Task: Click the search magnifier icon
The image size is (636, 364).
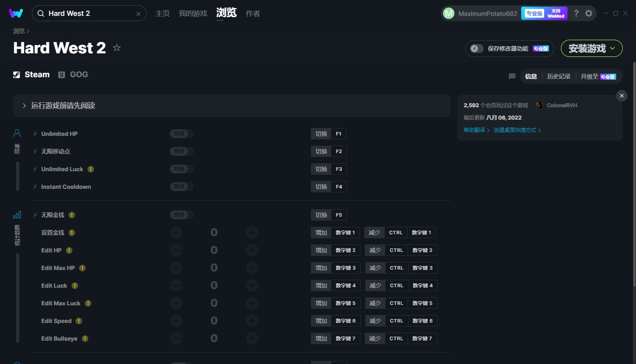Action: [41, 14]
